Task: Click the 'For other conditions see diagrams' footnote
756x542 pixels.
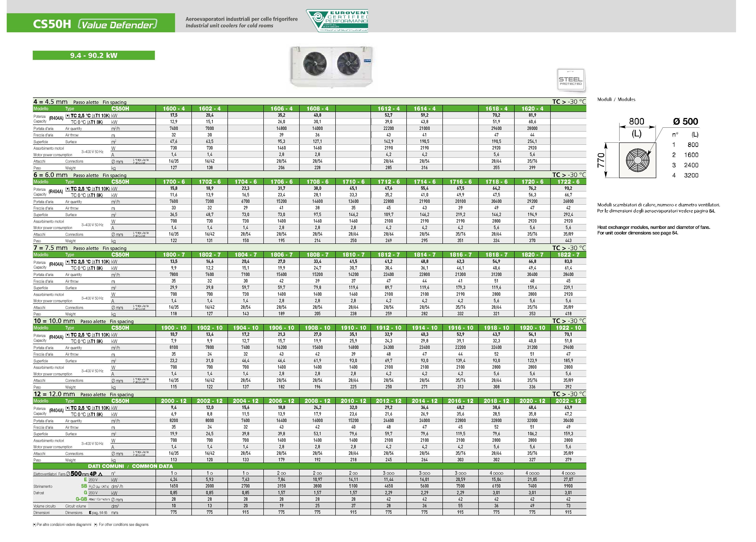Action: (123, 524)
